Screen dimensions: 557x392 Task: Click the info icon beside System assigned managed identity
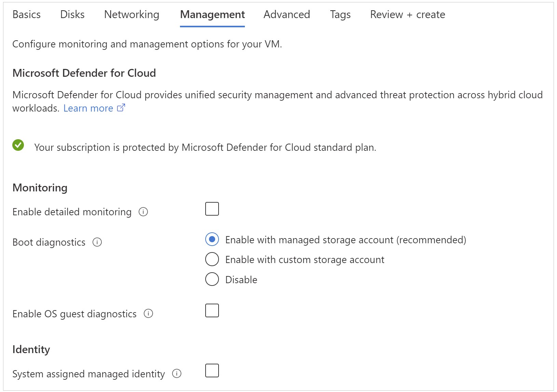tap(177, 374)
